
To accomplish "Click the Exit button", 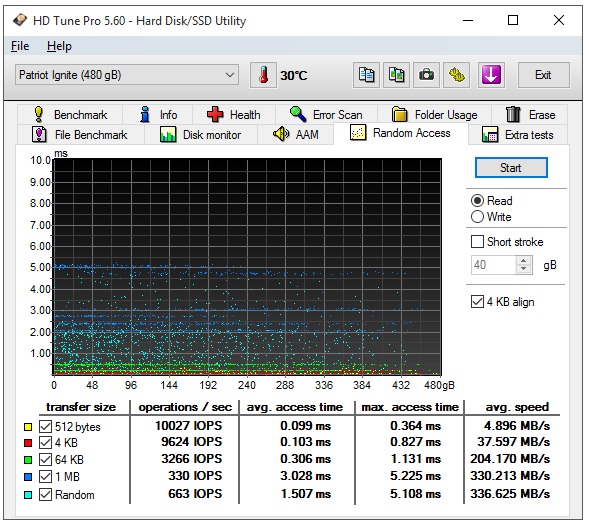I will pos(543,75).
